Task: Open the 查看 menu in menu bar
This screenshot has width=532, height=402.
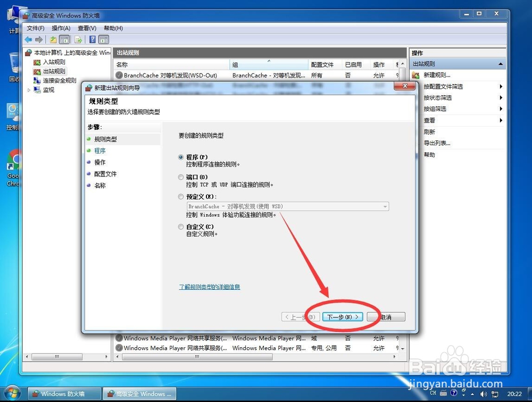Action: [x=86, y=28]
